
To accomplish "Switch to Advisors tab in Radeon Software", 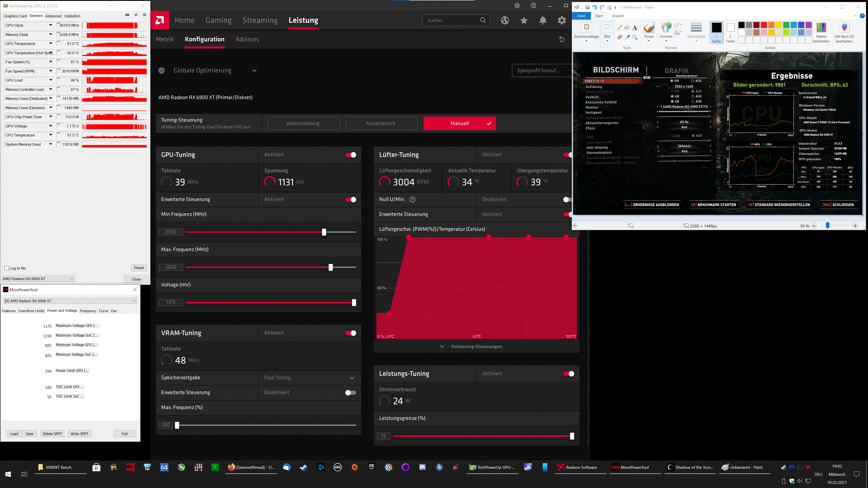I will tap(247, 39).
